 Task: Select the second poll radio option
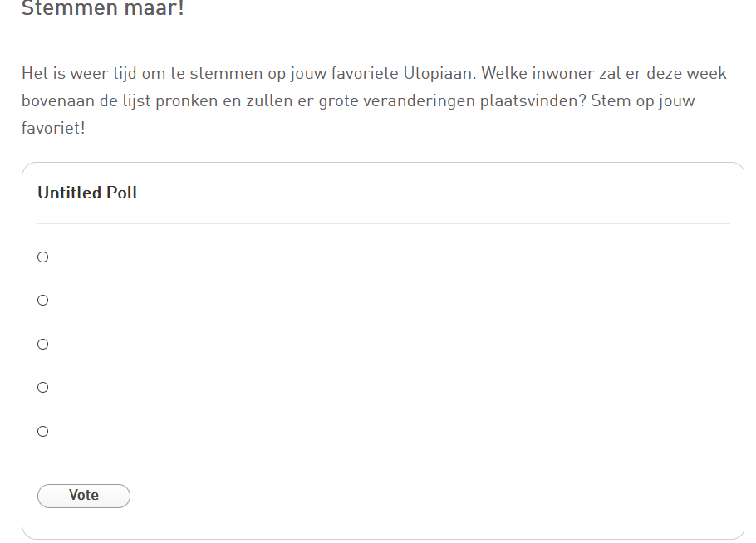click(x=43, y=301)
